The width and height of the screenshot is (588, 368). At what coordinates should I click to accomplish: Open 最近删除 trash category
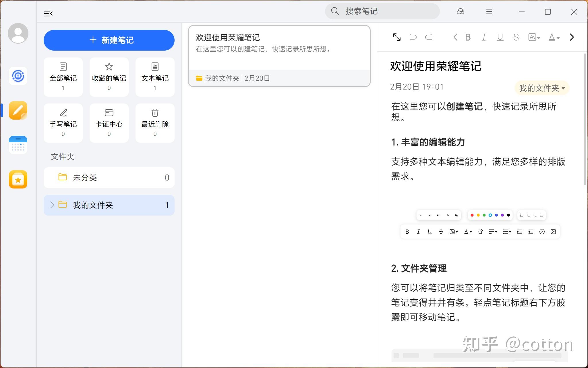click(155, 123)
